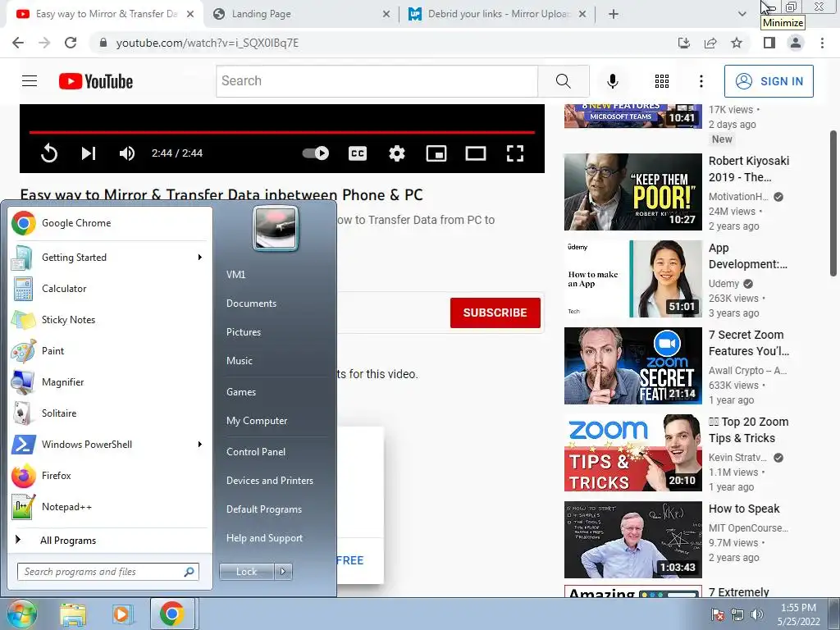Image resolution: width=840 pixels, height=630 pixels.
Task: Open the YouTube hamburger guide menu
Action: tap(30, 81)
